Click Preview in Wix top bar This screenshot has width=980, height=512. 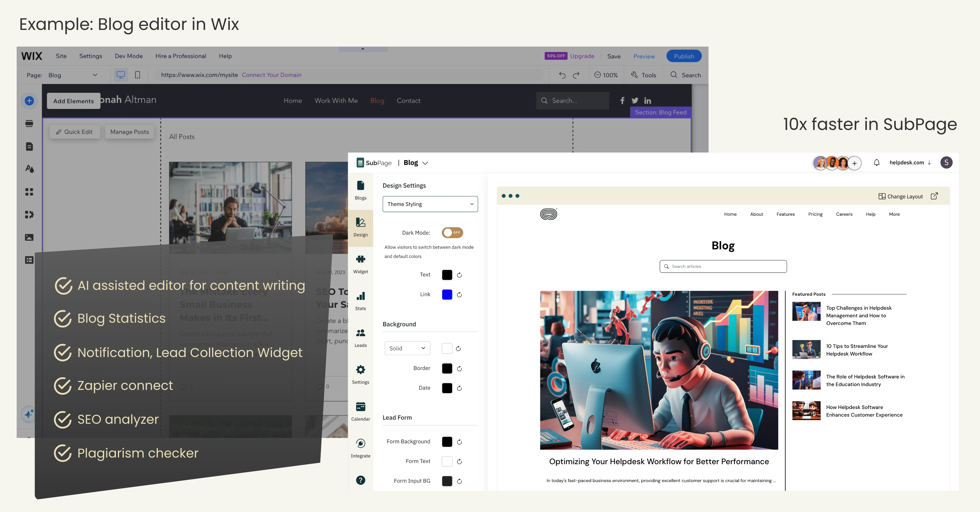point(644,56)
